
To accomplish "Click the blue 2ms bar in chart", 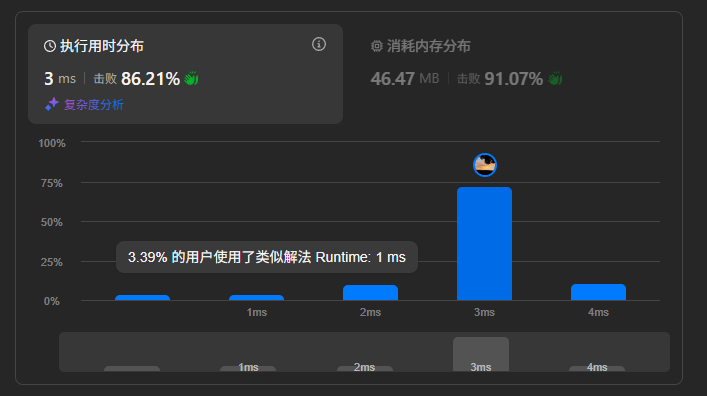I will point(370,293).
